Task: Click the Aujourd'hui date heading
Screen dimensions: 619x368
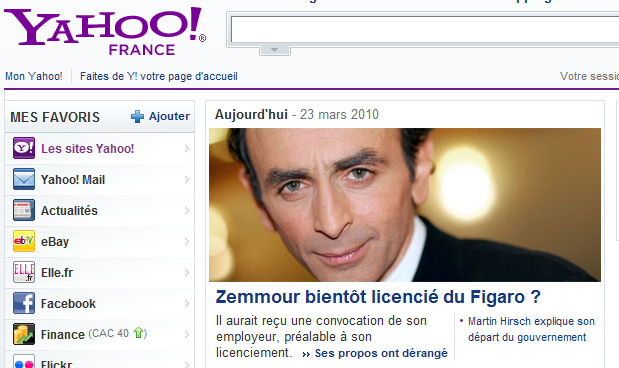Action: tap(297, 115)
